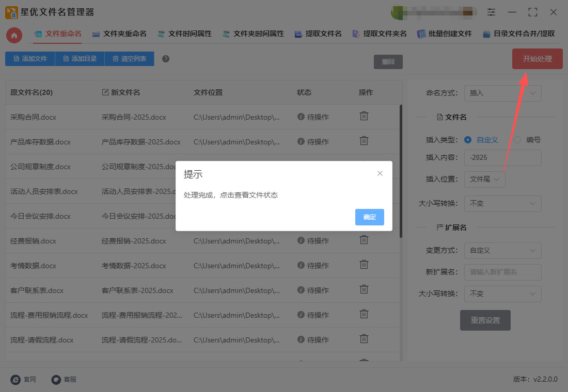568x392 pixels.
Task: Click the 新扩展名 input field
Action: pyautogui.click(x=502, y=272)
